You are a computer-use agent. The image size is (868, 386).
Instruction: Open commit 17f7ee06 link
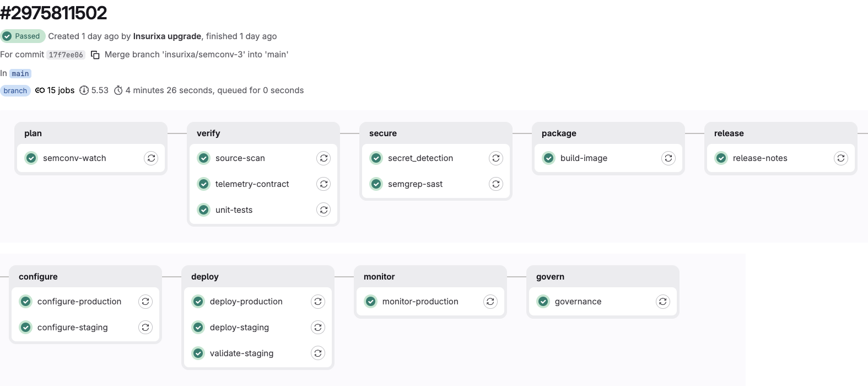(66, 55)
